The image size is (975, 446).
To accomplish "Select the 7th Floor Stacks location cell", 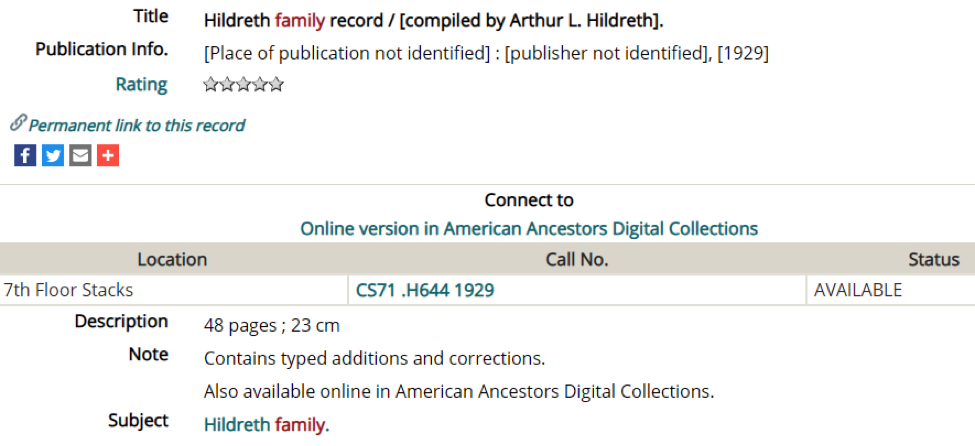I will click(x=173, y=290).
